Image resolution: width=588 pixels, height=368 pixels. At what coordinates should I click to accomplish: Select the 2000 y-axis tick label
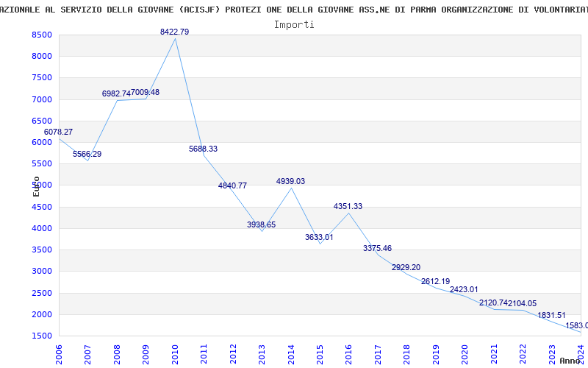43,314
